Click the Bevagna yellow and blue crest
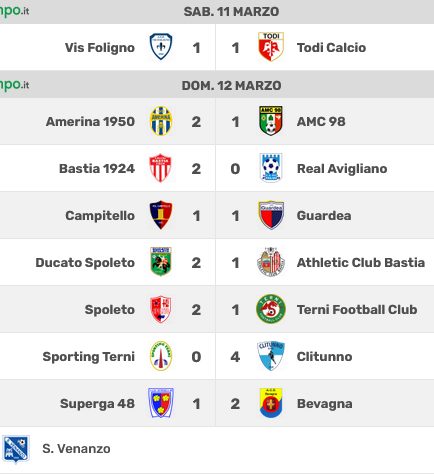Image resolution: width=434 pixels, height=474 pixels. pyautogui.click(x=271, y=403)
